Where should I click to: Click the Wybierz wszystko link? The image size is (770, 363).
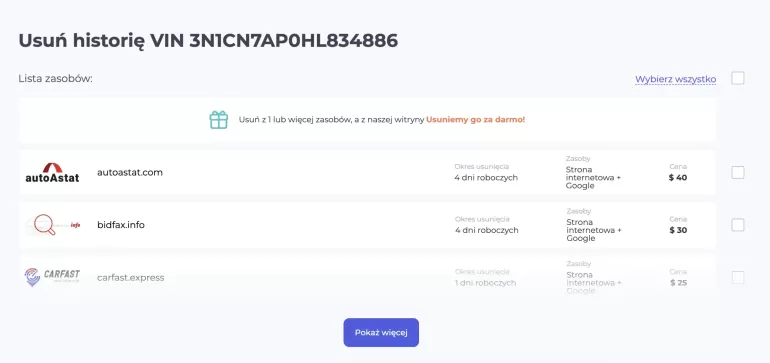[x=675, y=79]
